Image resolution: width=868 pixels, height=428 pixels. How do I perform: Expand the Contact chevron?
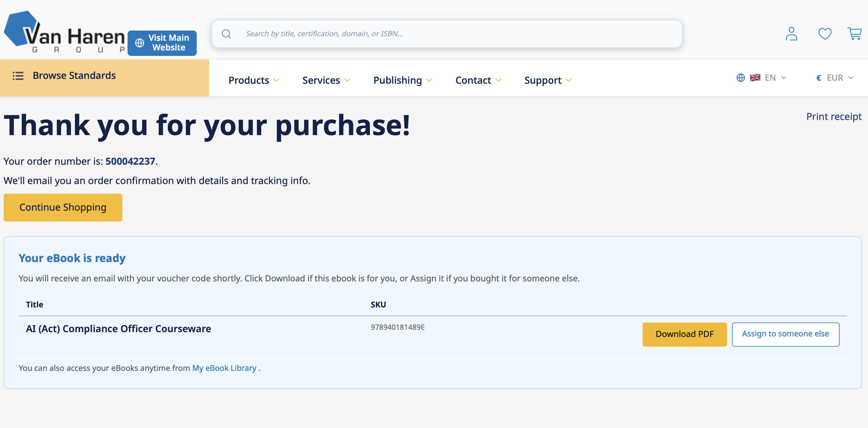tap(499, 80)
